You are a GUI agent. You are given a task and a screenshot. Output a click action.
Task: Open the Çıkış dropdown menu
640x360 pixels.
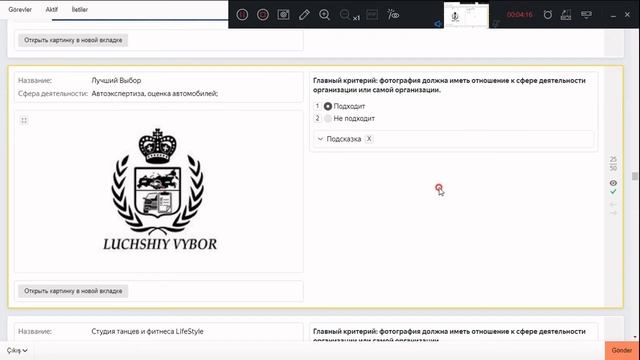click(x=17, y=350)
